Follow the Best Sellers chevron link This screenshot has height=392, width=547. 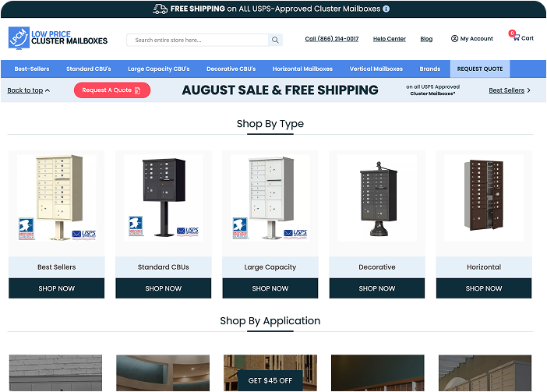(510, 90)
